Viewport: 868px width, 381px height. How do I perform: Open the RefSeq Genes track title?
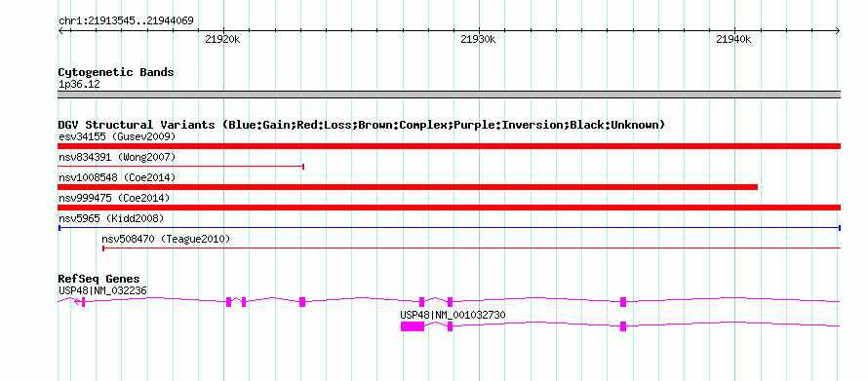coord(99,279)
